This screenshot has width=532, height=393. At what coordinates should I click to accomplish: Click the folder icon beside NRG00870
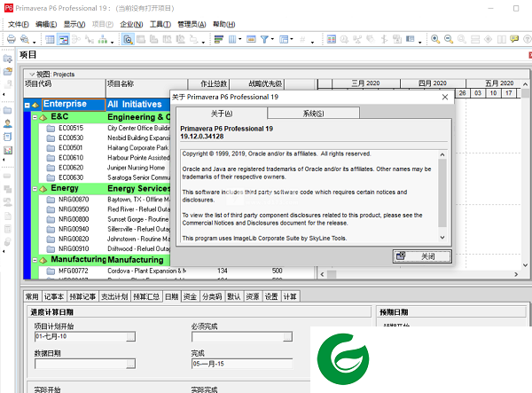[51, 200]
